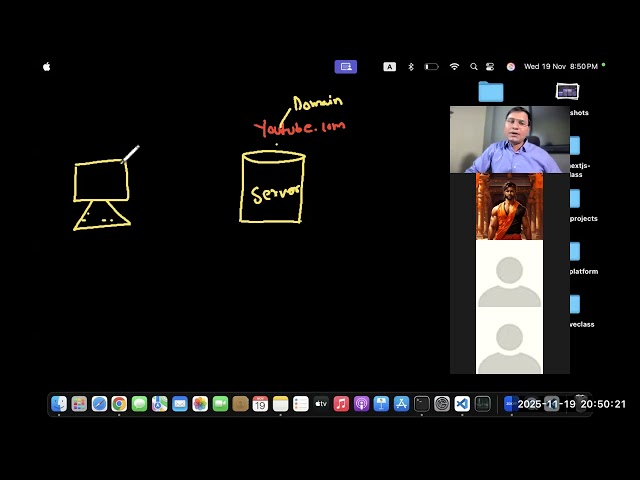The image size is (640, 480).
Task: Open Finder from the Dock
Action: pos(59,404)
